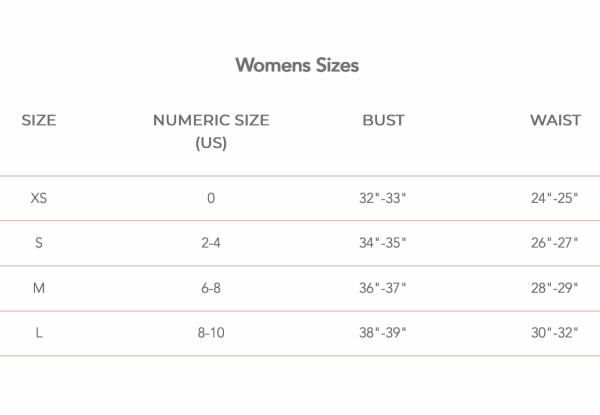Select the SIZE column header
The image size is (600, 415).
(39, 121)
